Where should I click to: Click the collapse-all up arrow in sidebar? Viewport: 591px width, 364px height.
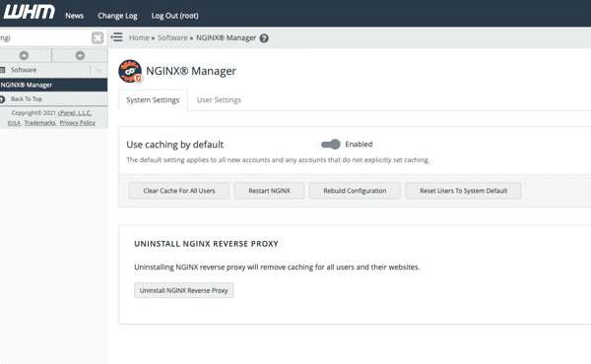(24, 56)
